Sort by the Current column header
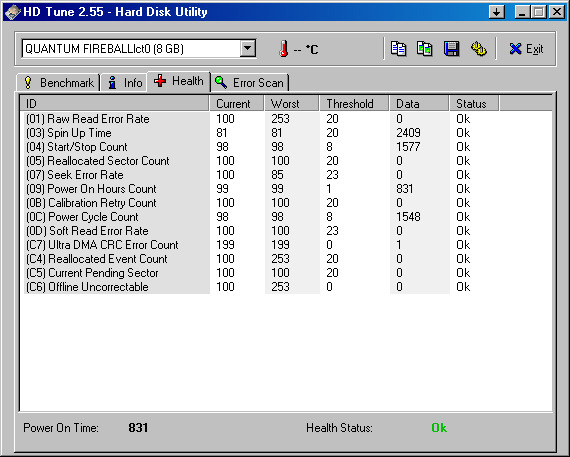The height and width of the screenshot is (457, 570). pyautogui.click(x=237, y=104)
